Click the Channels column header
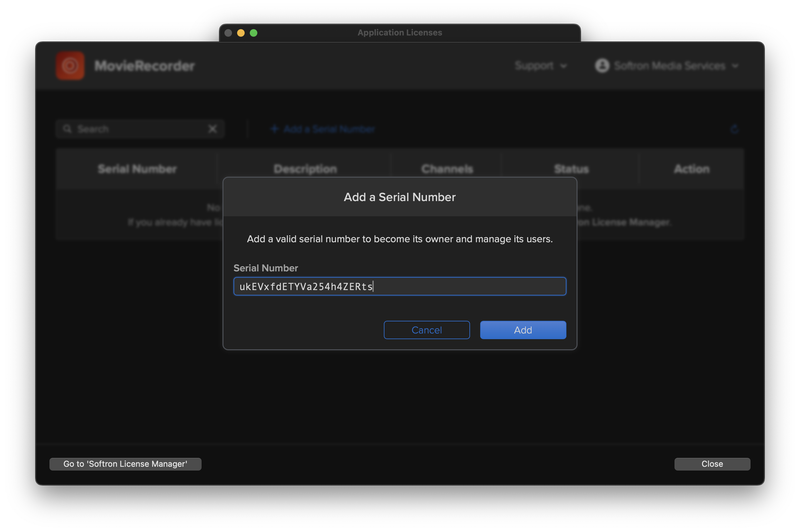Image resolution: width=800 pixels, height=532 pixels. 447,169
